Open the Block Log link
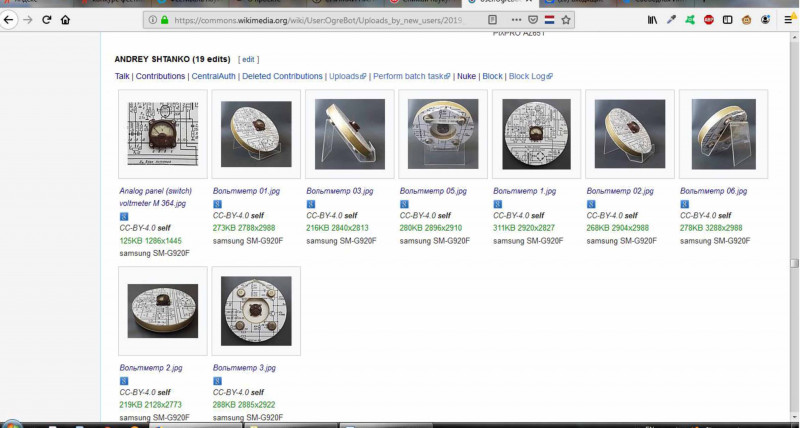The width and height of the screenshot is (800, 428). point(528,76)
